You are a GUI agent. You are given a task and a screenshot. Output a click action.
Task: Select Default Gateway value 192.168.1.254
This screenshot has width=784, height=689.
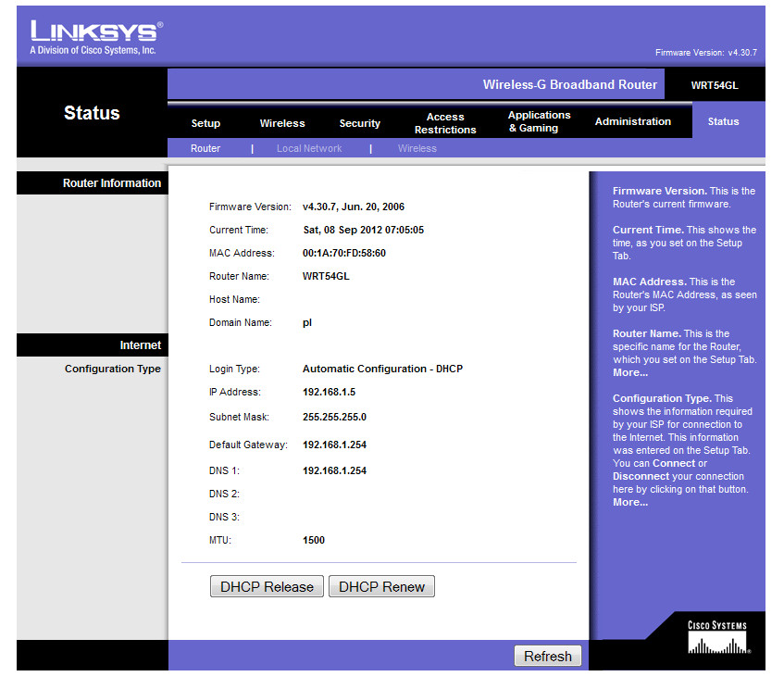pos(334,445)
